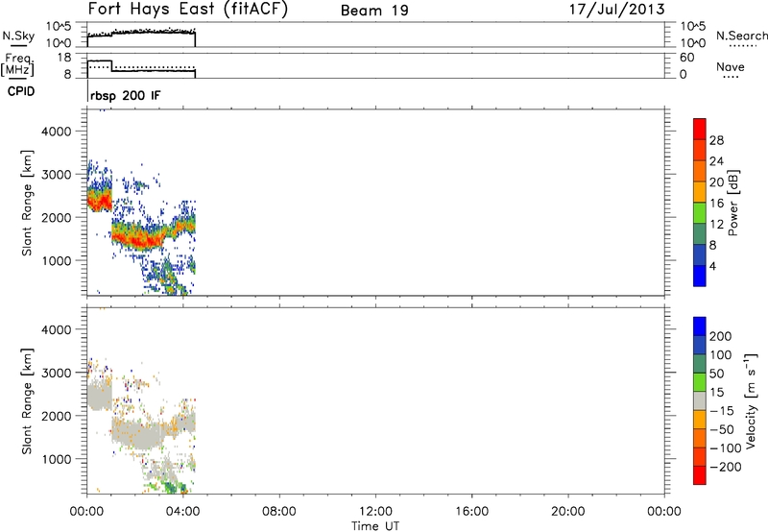Screen dimensions: 768x532
Task: Click the '20:00' time tick label
Action: point(568,512)
